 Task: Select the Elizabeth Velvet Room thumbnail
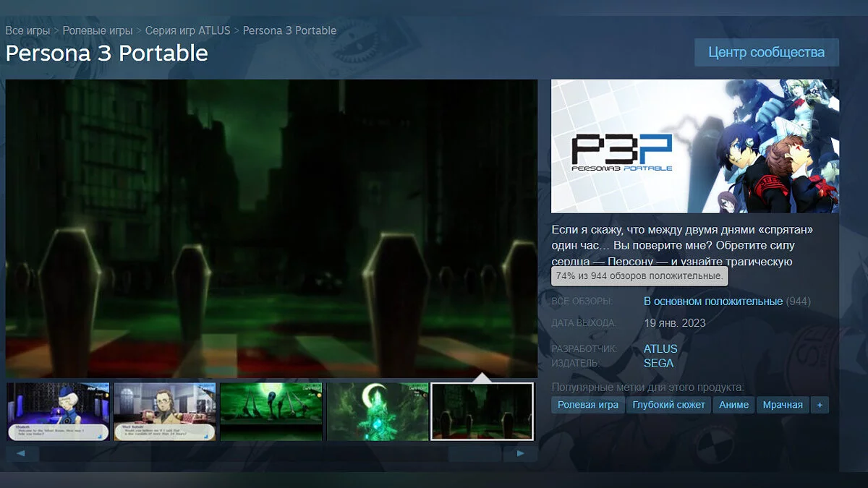pos(58,411)
